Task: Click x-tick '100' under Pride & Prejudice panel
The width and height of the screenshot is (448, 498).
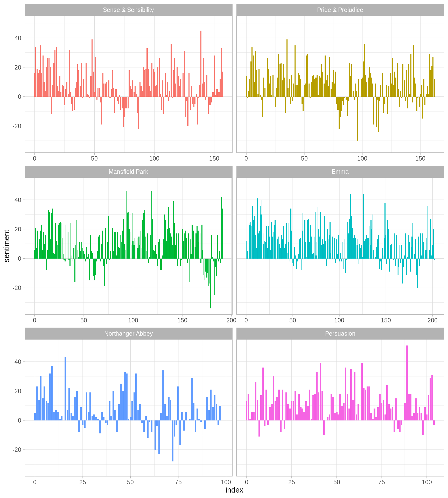Action: tap(362, 158)
